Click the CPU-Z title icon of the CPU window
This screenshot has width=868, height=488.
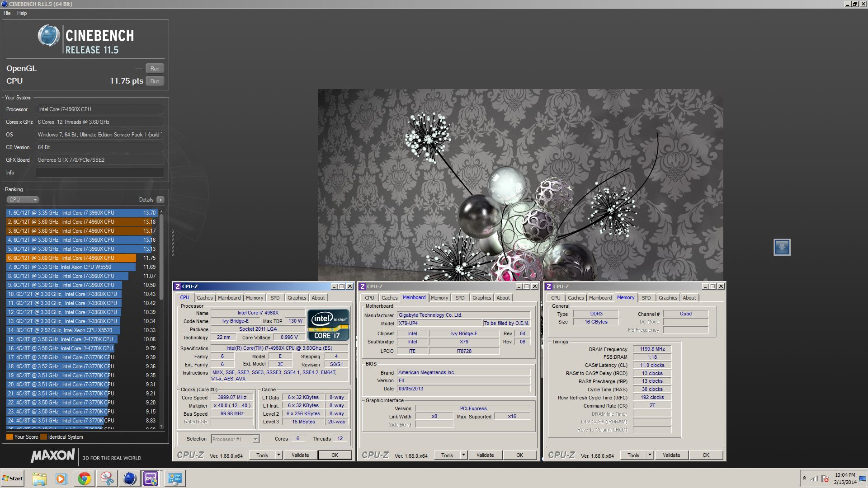pos(177,286)
